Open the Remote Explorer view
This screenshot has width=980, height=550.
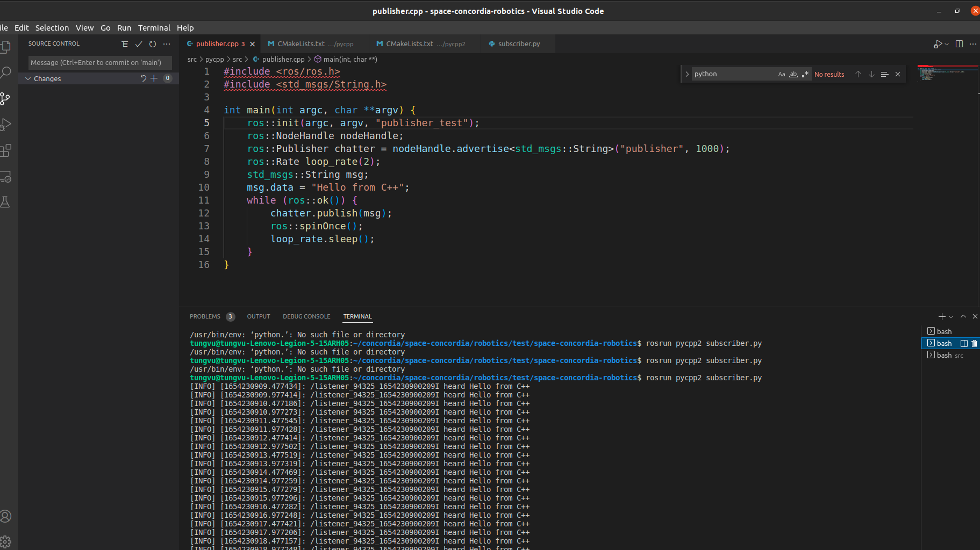tap(5, 176)
